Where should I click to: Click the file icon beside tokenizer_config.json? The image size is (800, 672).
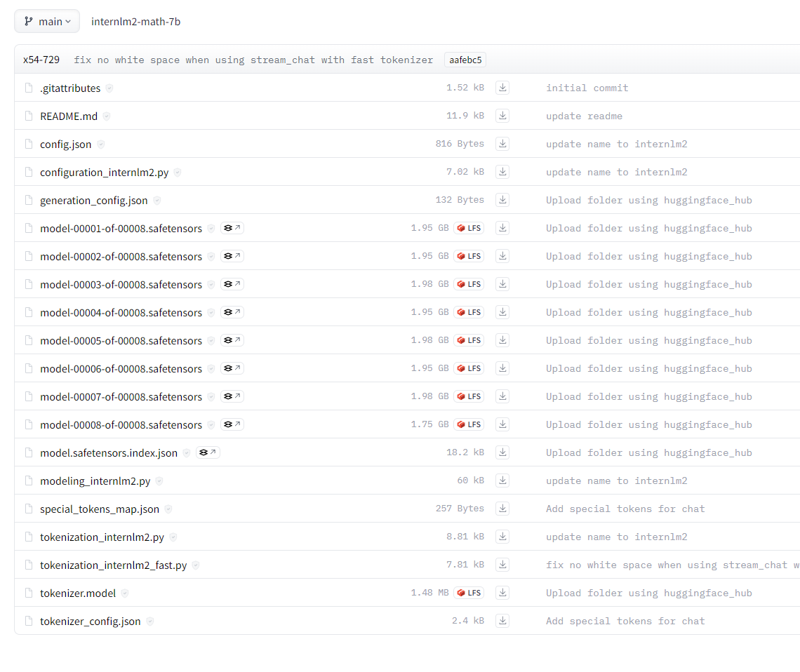29,621
